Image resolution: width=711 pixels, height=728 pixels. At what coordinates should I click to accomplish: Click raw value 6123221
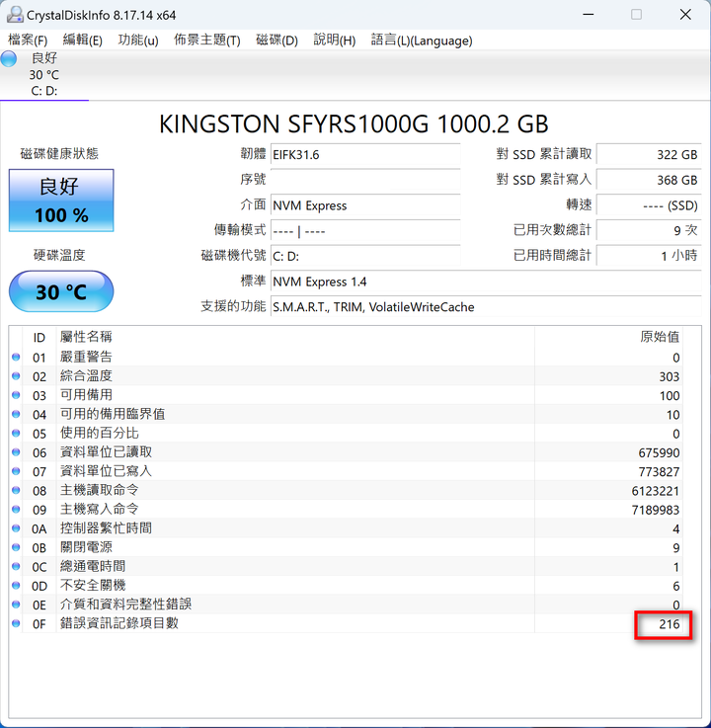(656, 491)
